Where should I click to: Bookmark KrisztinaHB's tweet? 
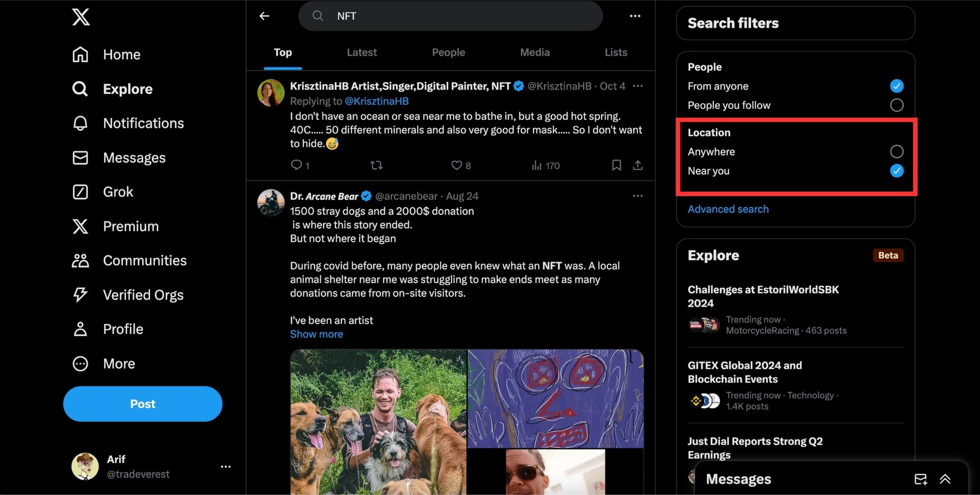tap(616, 165)
